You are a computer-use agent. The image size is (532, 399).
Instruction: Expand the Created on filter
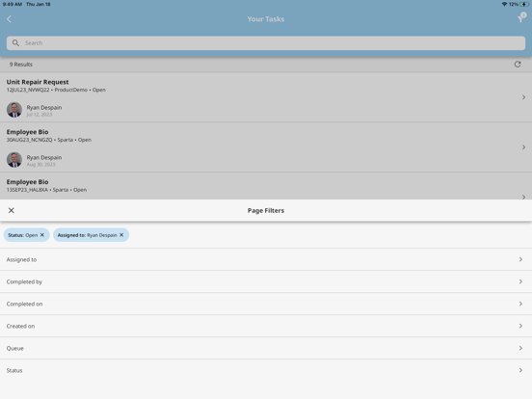tap(266, 326)
